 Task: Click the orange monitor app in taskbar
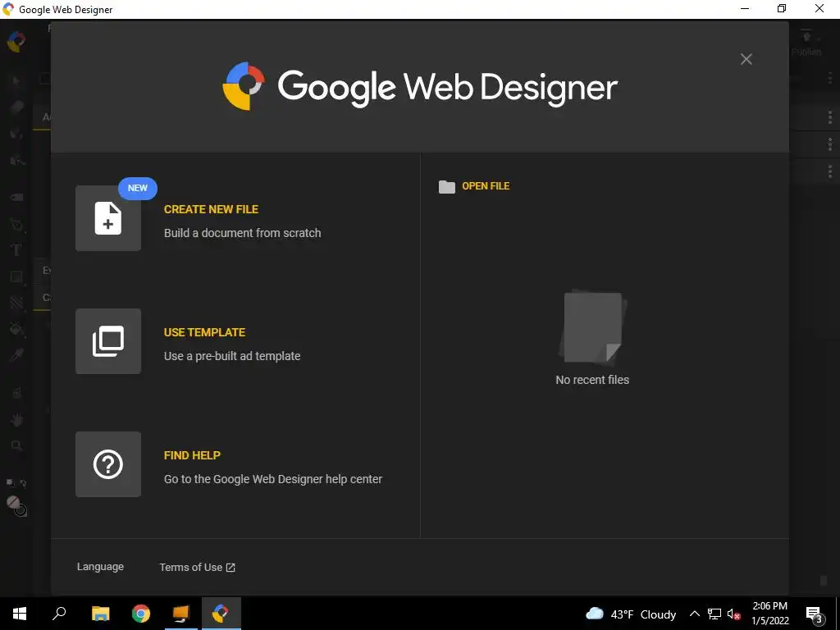(x=181, y=614)
